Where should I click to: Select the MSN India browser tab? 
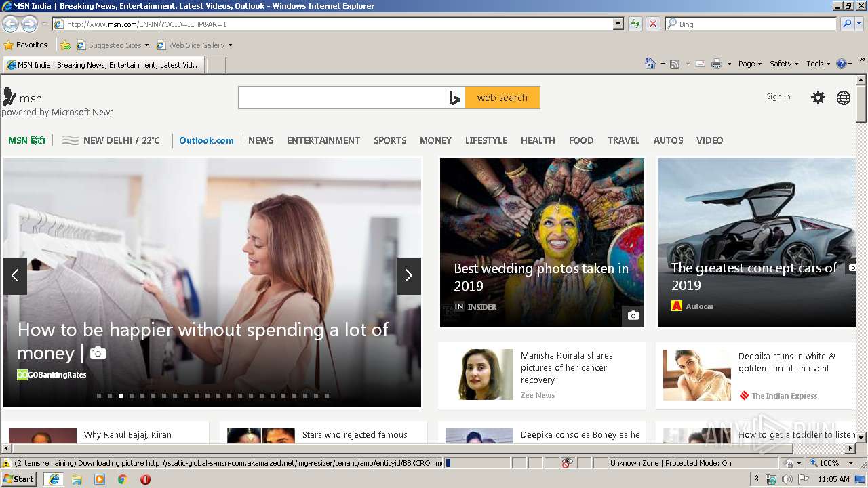[x=104, y=65]
